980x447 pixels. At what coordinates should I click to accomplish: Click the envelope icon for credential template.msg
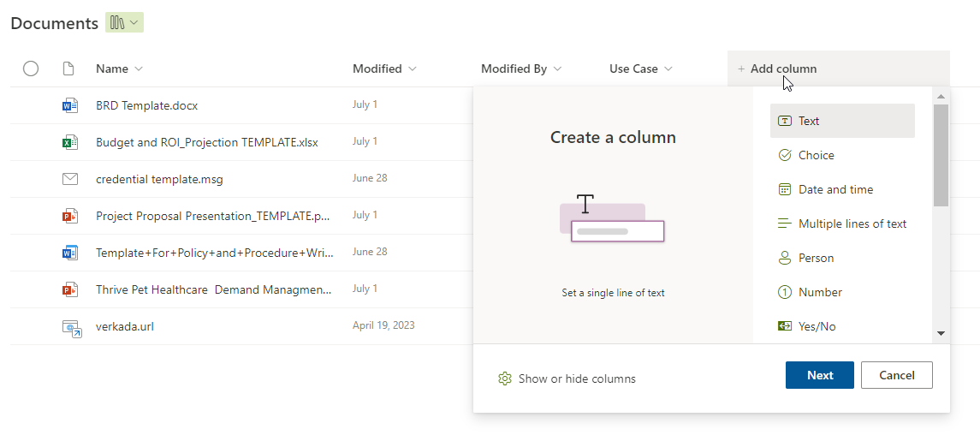(70, 179)
